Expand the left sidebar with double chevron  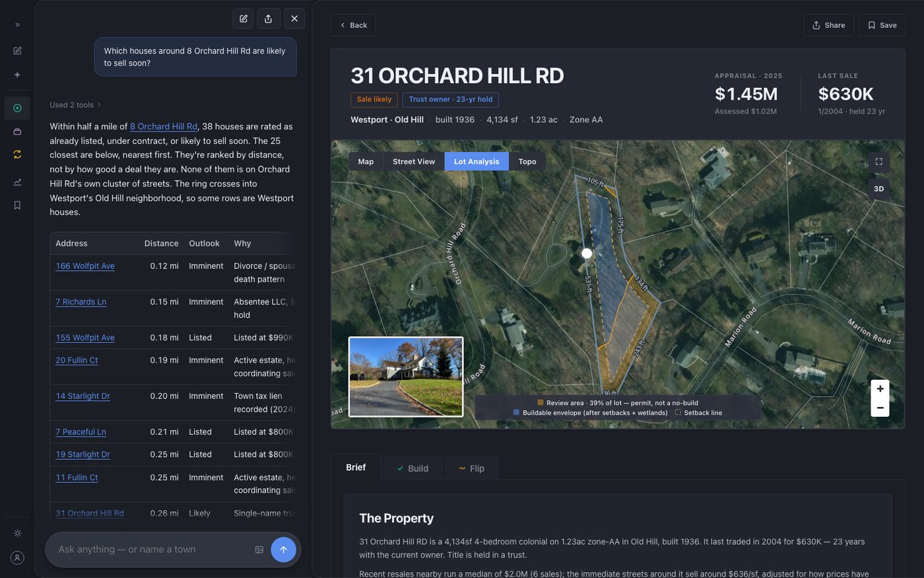click(17, 24)
